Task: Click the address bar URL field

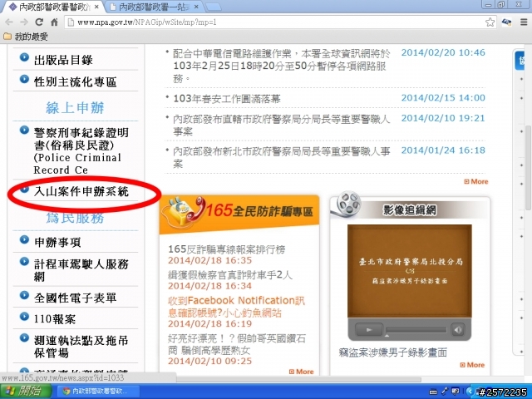Action: point(278,22)
